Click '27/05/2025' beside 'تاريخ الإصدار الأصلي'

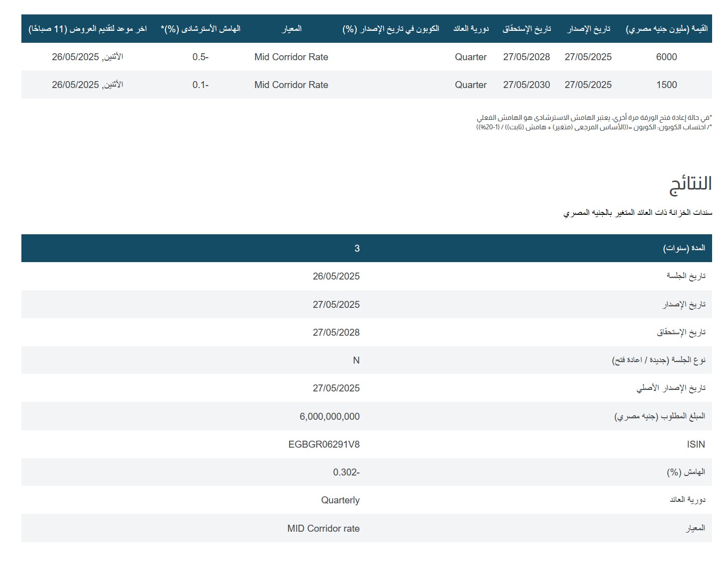pyautogui.click(x=336, y=388)
